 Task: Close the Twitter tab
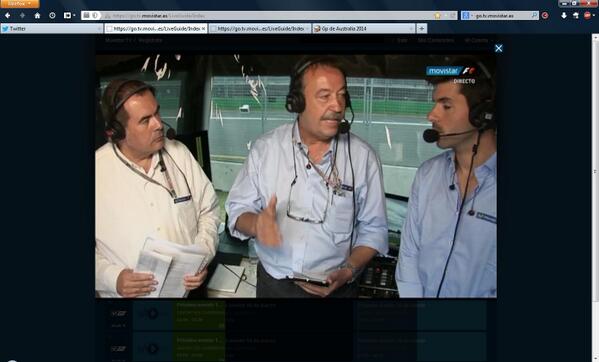coord(99,29)
